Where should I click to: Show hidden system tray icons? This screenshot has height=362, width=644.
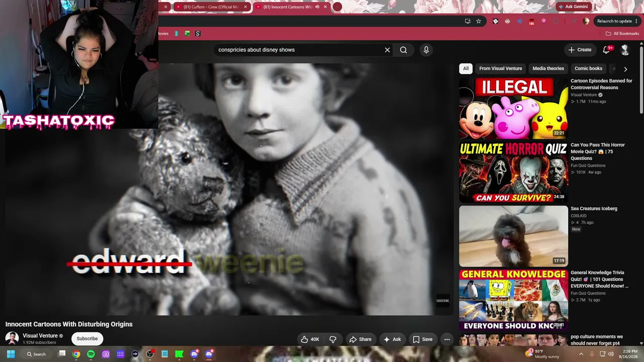click(x=582, y=354)
